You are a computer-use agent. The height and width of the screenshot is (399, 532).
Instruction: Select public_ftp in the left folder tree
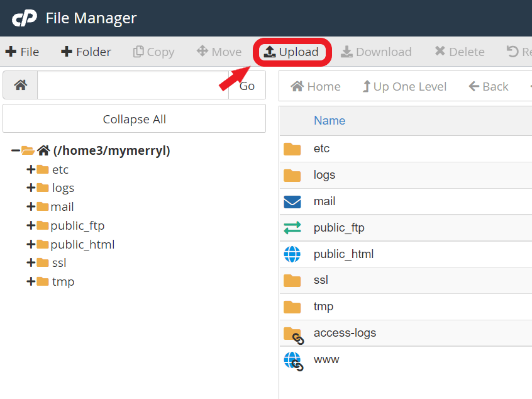[x=77, y=225]
